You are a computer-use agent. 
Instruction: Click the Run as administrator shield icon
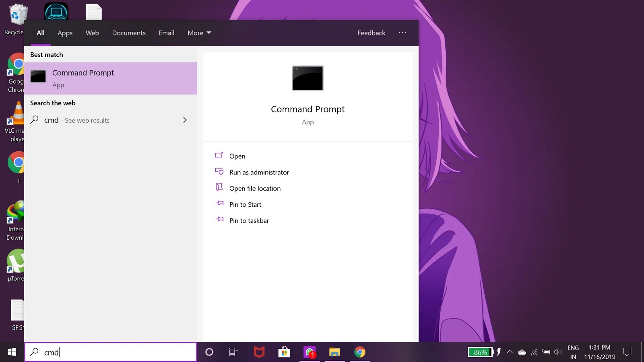pos(219,171)
